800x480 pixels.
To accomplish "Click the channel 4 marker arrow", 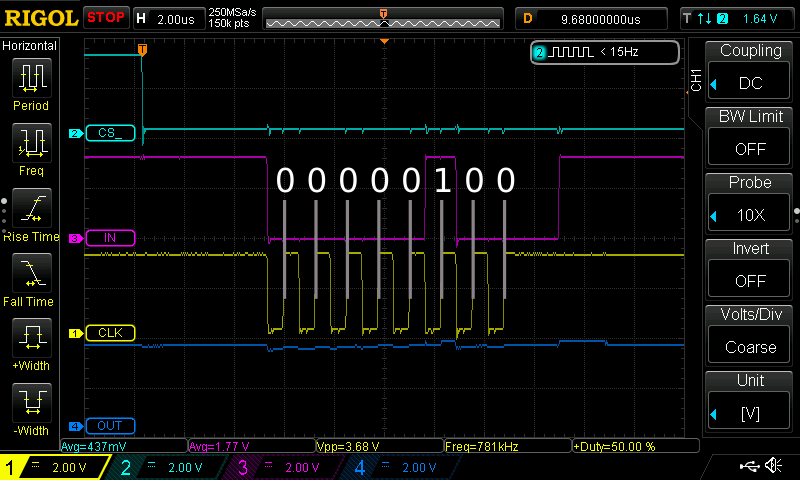I will pos(76,426).
